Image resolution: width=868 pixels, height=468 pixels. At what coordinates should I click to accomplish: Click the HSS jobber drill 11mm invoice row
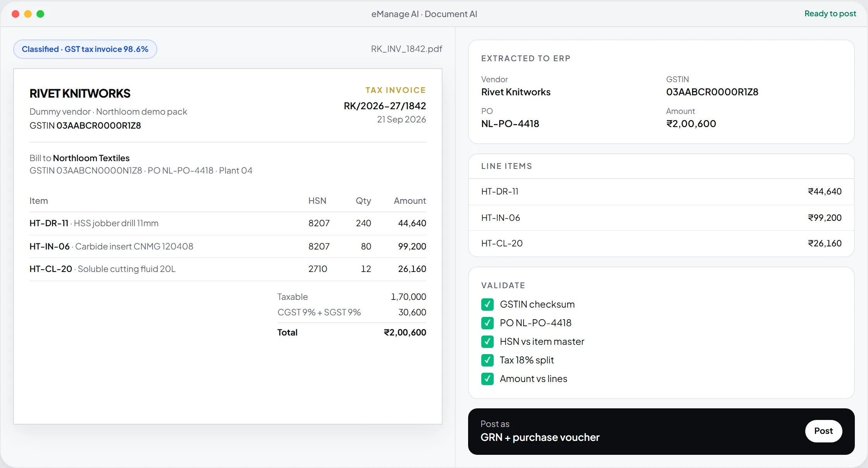228,223
